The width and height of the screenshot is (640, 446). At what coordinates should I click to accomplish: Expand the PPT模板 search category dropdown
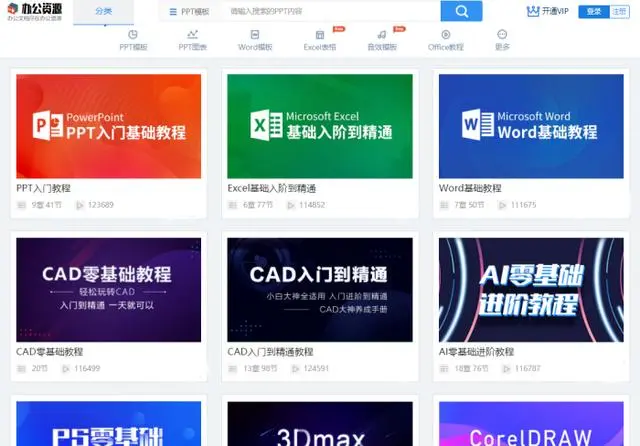click(x=189, y=12)
